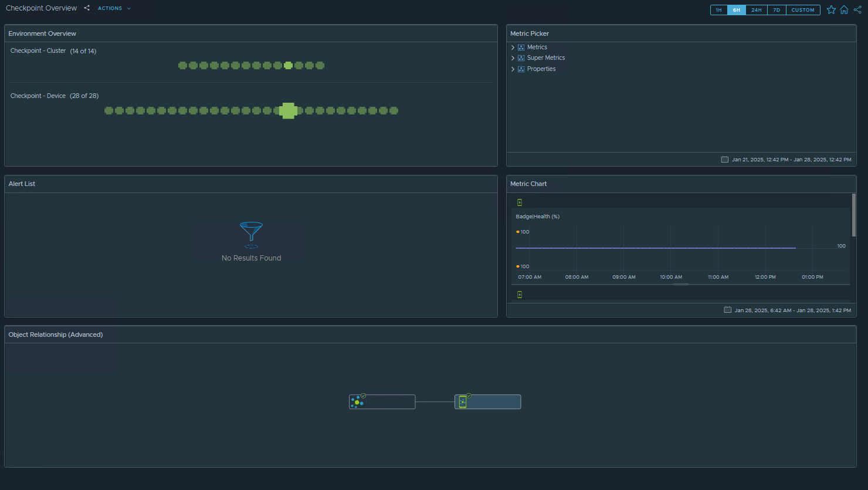Click the calendar icon in Metric Chart footer
868x490 pixels.
[x=727, y=310]
